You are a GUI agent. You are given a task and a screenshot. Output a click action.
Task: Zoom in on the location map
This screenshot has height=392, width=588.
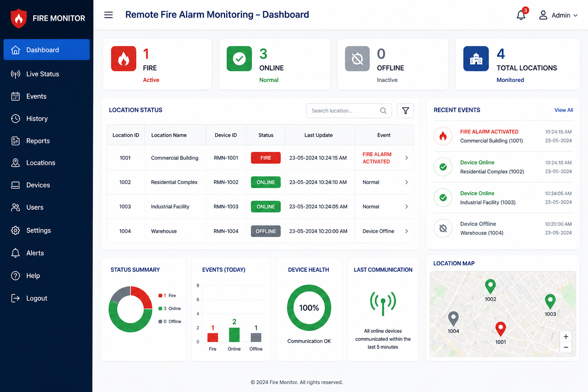click(x=566, y=336)
